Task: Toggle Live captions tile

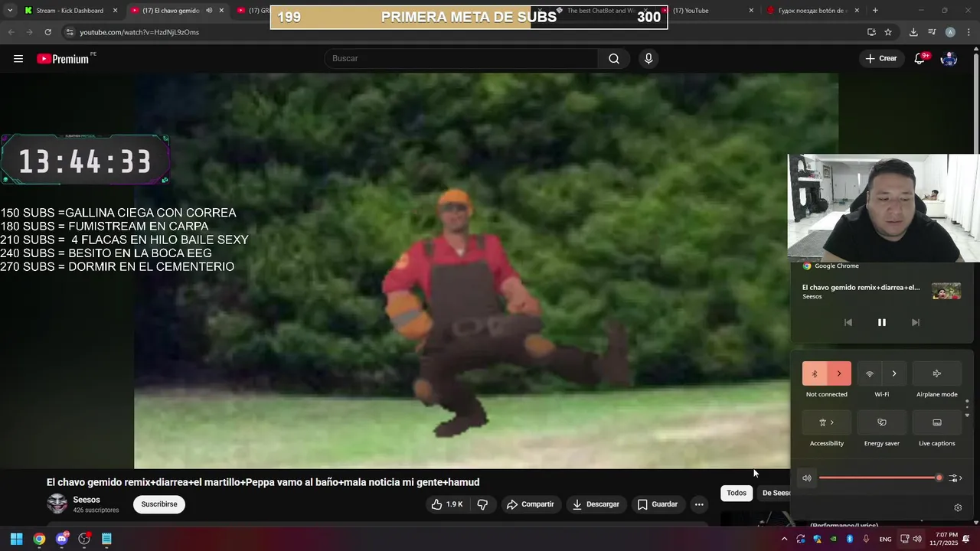Action: (x=937, y=422)
